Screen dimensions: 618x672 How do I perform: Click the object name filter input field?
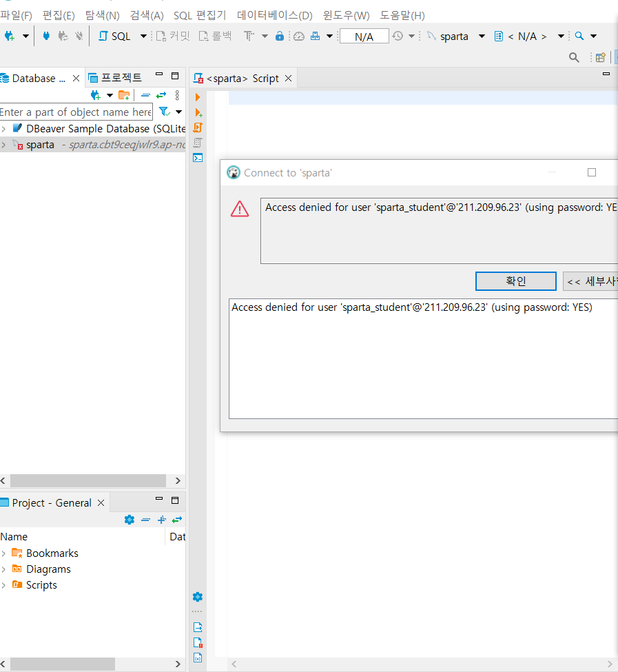[x=76, y=112]
